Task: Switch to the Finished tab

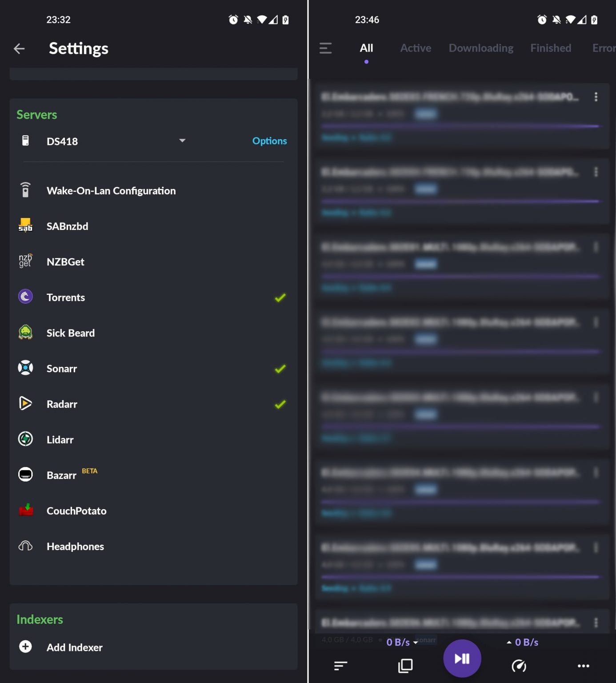Action: click(551, 48)
